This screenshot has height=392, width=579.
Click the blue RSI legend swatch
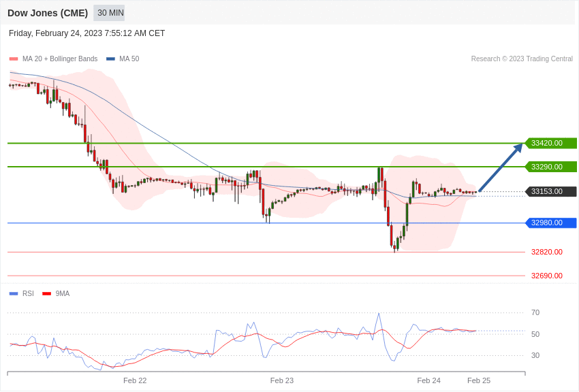(14, 293)
